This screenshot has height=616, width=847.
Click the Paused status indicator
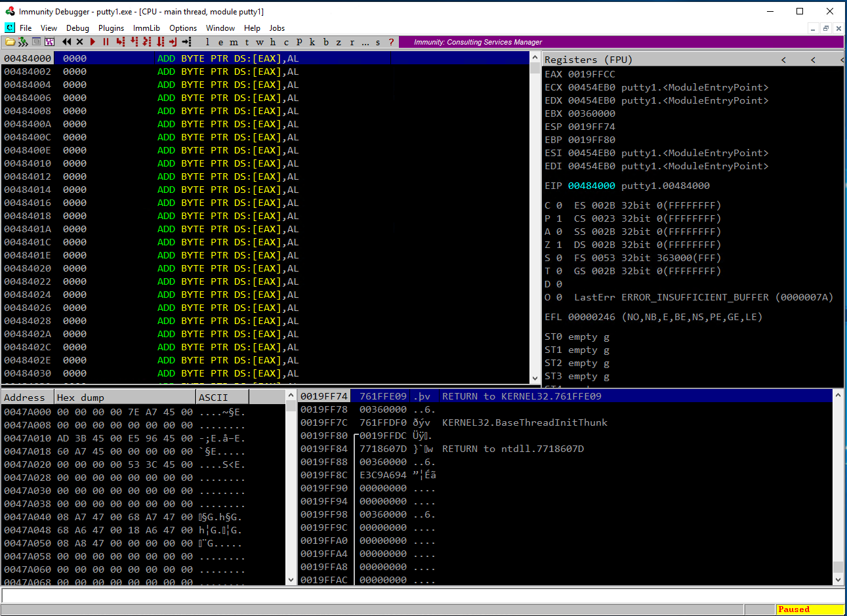pos(810,609)
